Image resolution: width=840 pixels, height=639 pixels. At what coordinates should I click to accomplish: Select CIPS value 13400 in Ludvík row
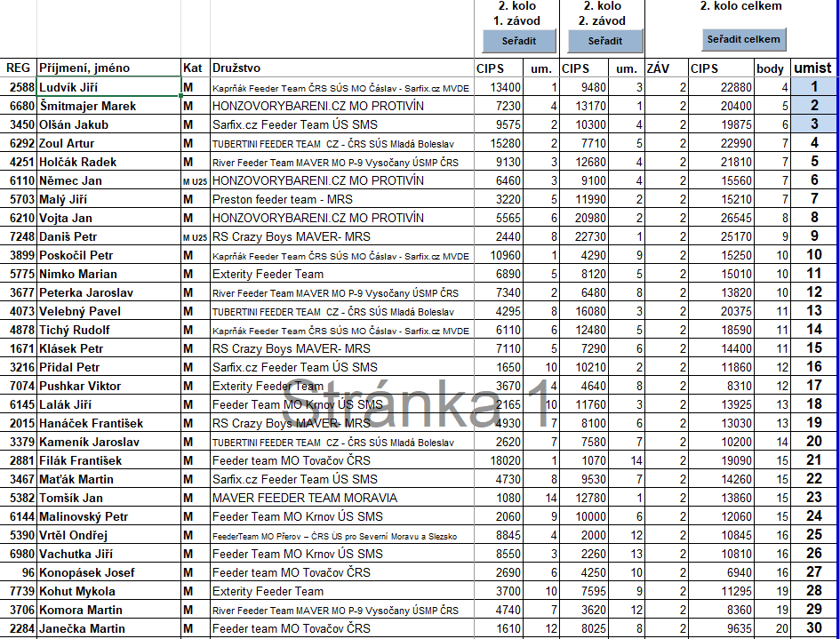(x=499, y=87)
